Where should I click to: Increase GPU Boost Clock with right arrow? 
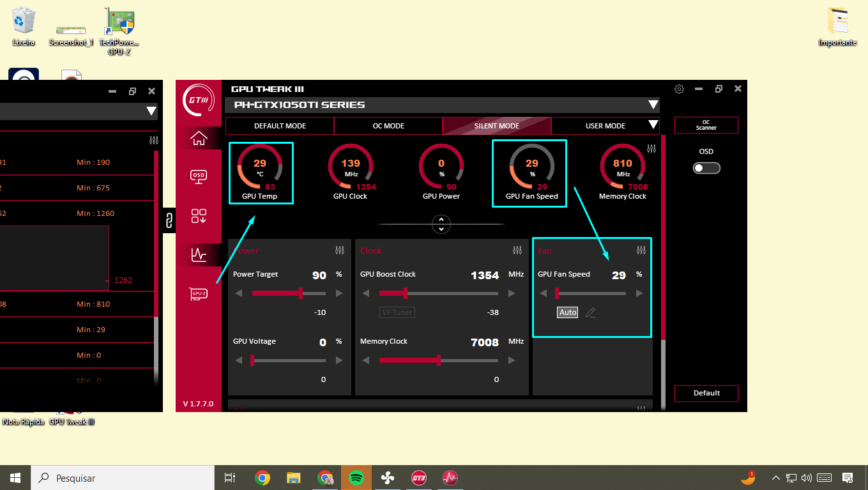[x=512, y=293]
